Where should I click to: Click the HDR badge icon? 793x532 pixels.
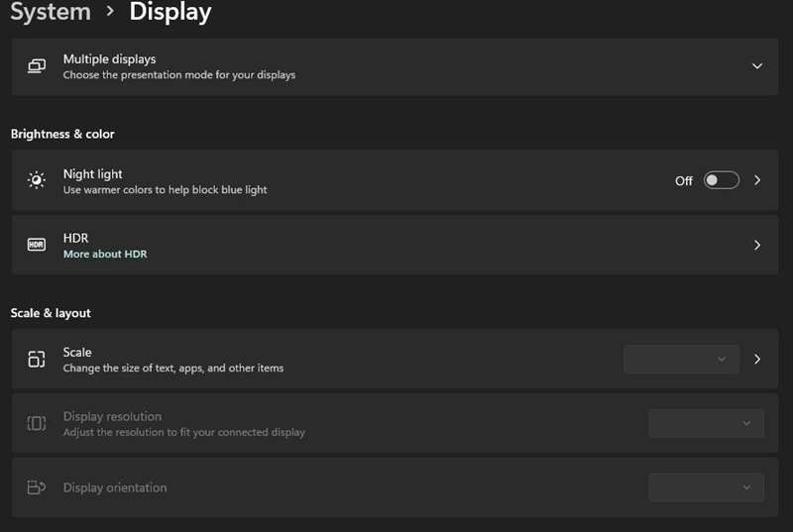[37, 245]
